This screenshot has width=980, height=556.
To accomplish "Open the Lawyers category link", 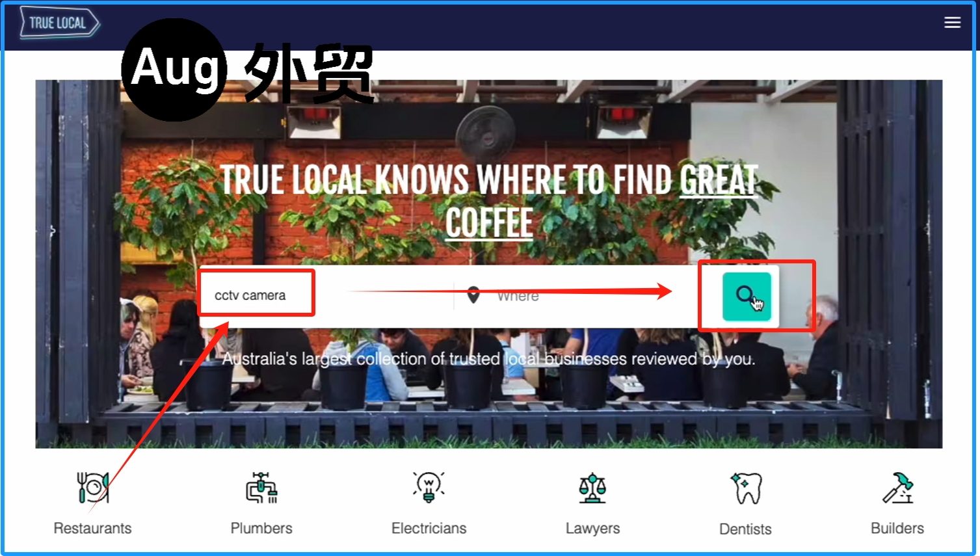I will click(x=592, y=528).
